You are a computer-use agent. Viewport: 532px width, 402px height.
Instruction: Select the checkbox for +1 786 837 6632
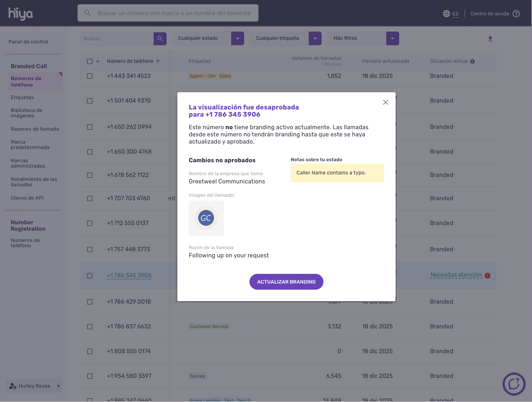point(90,327)
